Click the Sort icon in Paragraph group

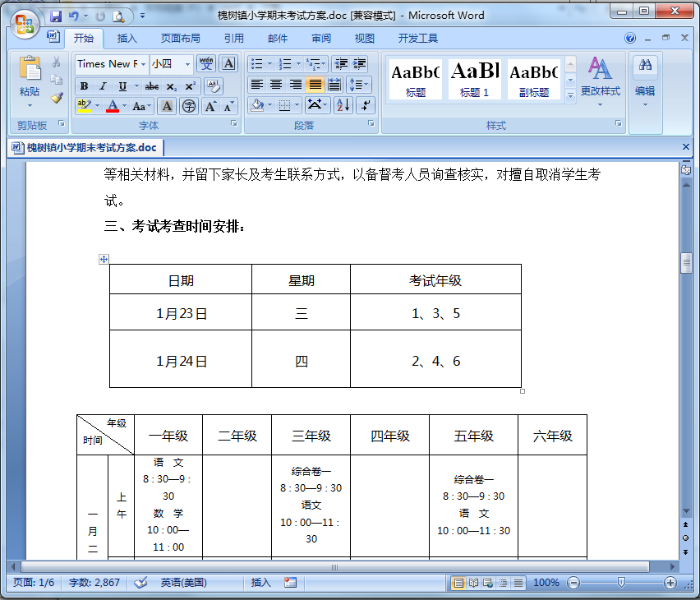(x=343, y=104)
